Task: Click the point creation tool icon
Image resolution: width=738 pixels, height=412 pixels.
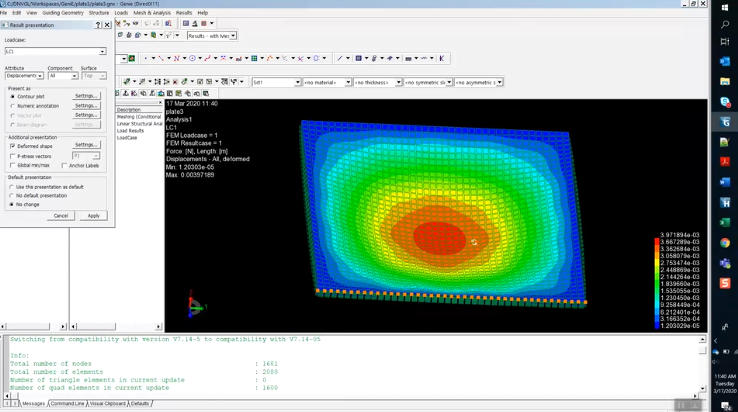Action: 145,58
